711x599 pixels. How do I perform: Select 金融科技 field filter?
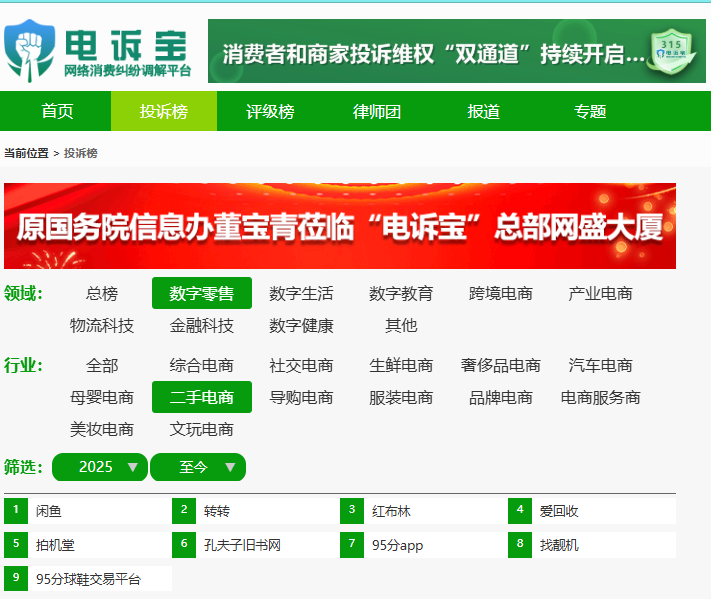[x=202, y=325]
